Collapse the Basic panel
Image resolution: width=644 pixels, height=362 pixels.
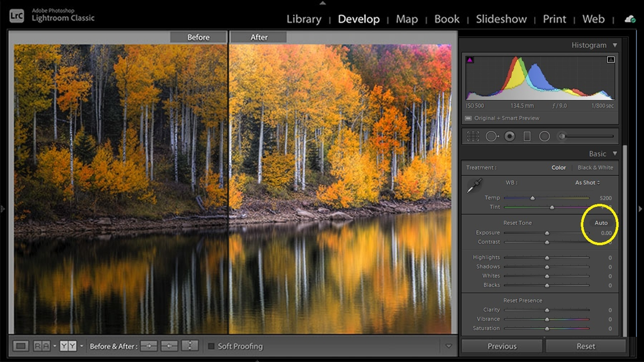[x=615, y=154]
